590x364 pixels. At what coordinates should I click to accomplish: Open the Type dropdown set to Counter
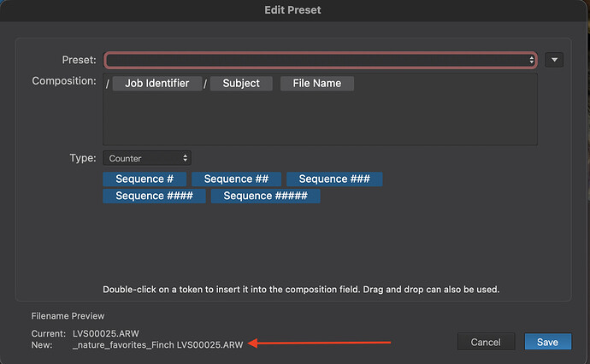pos(147,158)
